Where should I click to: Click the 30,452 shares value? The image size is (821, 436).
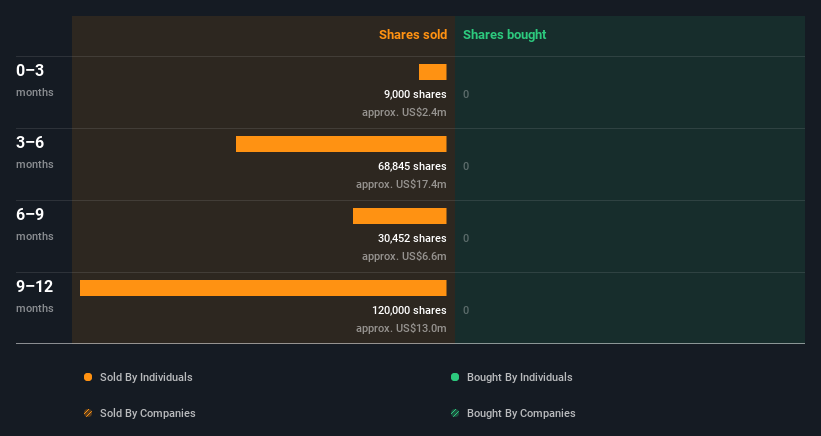412,238
